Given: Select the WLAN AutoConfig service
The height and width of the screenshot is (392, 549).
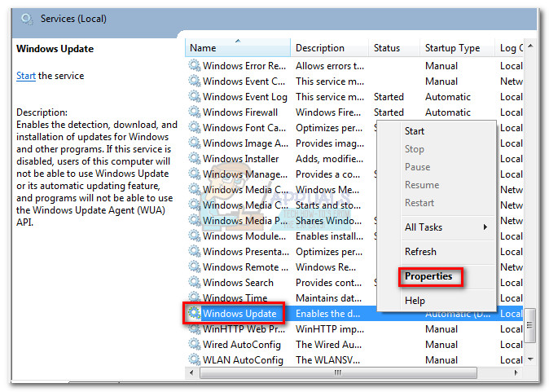Looking at the screenshot, I should coord(243,359).
